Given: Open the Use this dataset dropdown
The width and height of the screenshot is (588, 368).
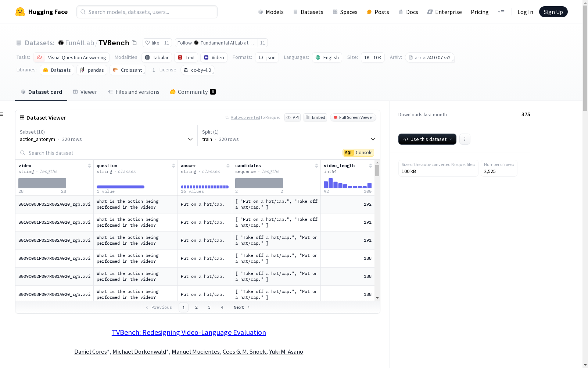Looking at the screenshot, I should 427,139.
